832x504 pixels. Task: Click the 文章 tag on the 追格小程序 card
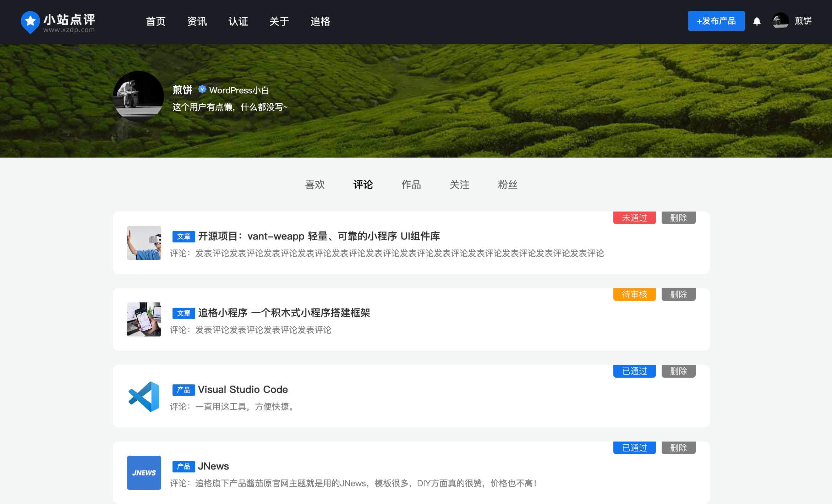[x=184, y=313]
